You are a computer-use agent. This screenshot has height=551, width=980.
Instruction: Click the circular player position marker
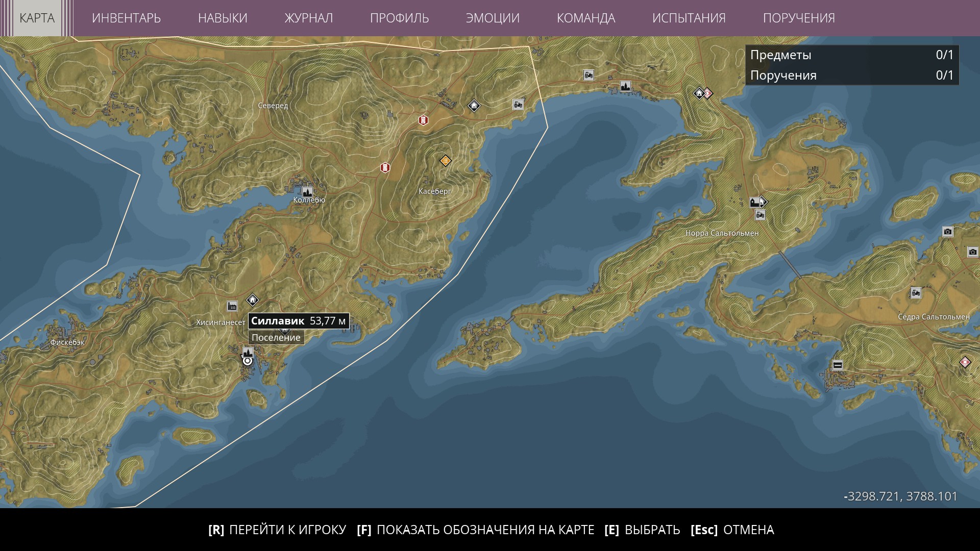(248, 361)
